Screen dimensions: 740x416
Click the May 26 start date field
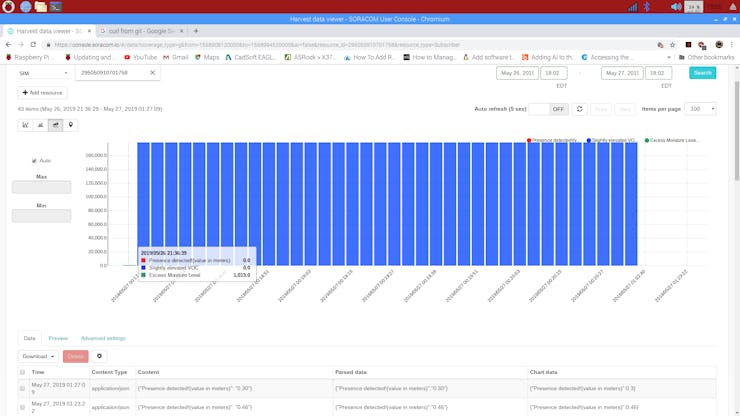pyautogui.click(x=517, y=73)
